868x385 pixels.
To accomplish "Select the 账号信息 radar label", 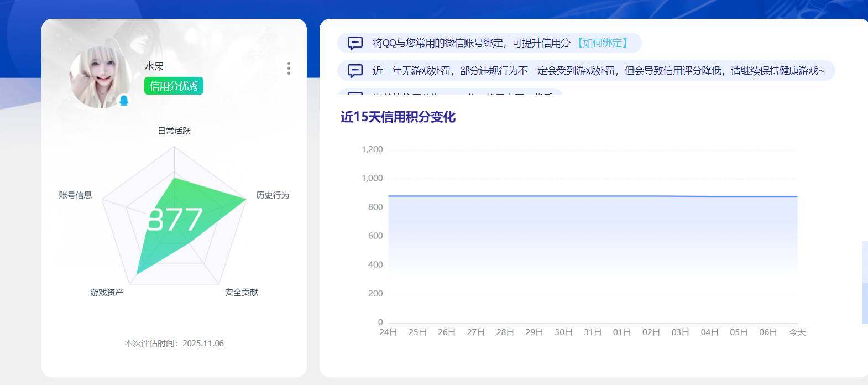I will point(75,195).
